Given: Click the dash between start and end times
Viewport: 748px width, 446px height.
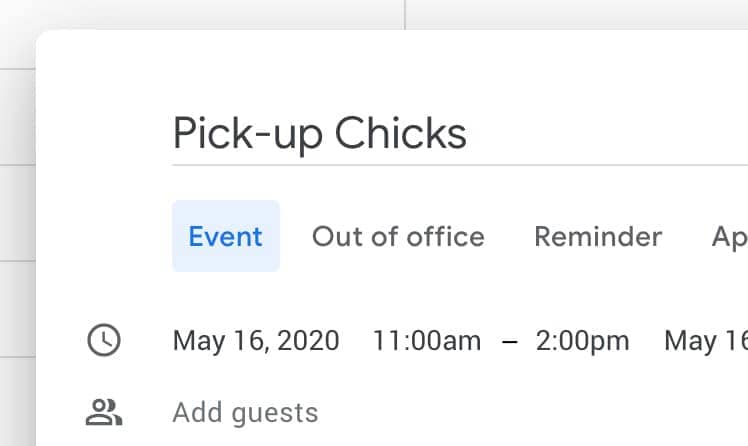Looking at the screenshot, I should pyautogui.click(x=509, y=341).
